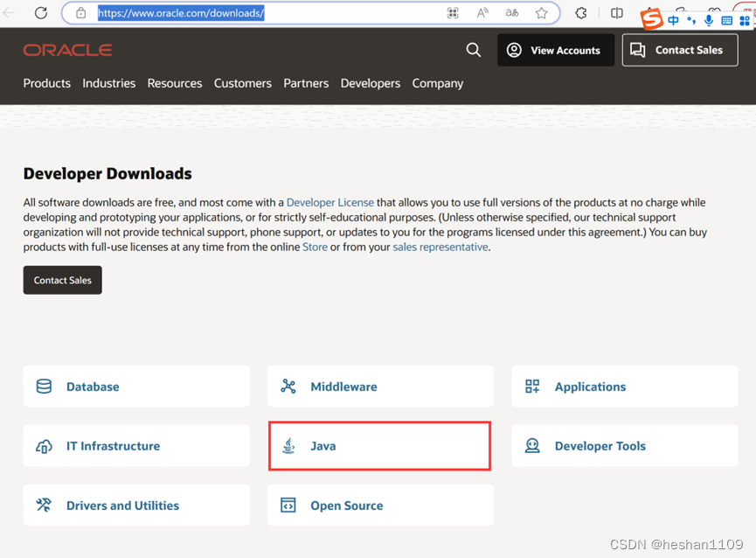
Task: Open the Company menu
Action: [437, 83]
